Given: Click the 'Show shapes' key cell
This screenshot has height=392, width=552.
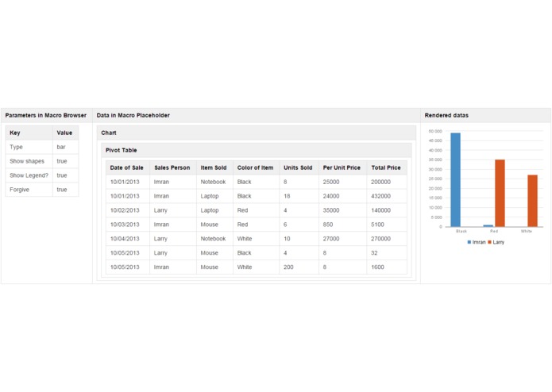Looking at the screenshot, I should pos(29,161).
